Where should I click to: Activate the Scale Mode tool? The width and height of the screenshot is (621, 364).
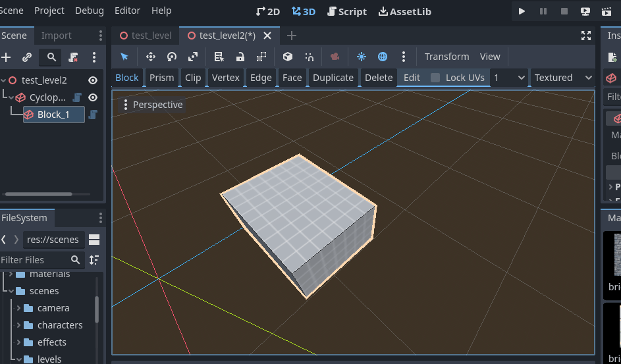[x=193, y=57]
